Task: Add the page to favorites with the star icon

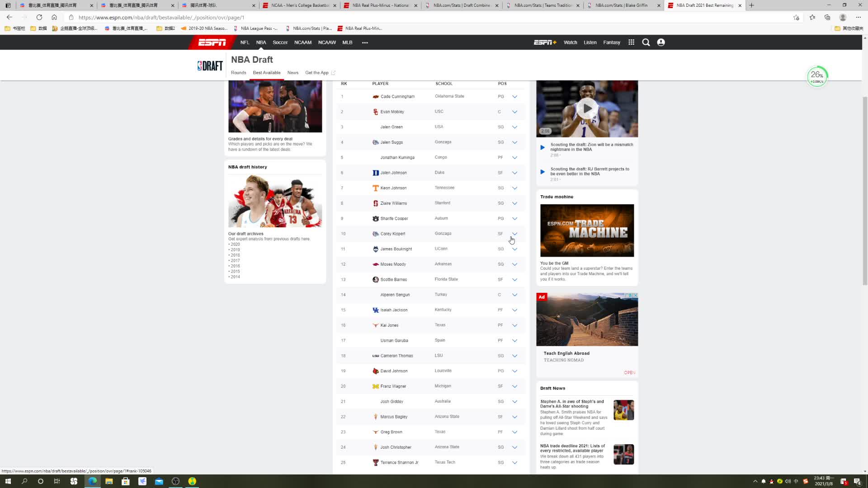Action: coord(796,17)
